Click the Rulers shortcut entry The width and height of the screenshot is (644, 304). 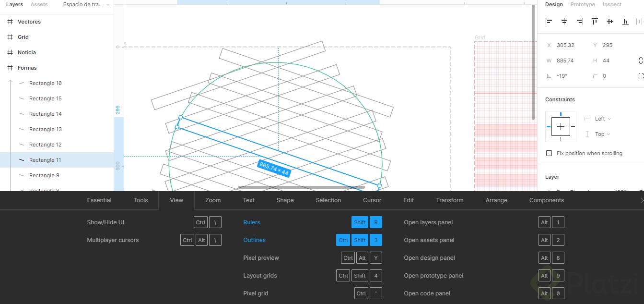[x=313, y=222]
